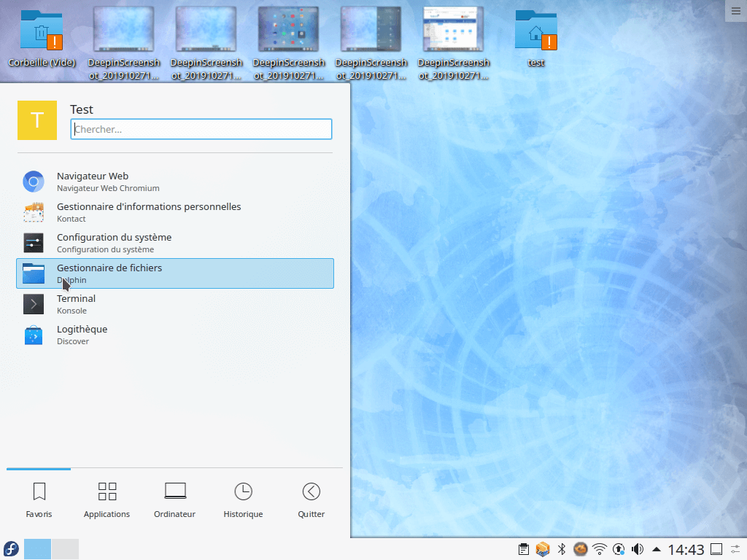Screen dimensions: 747x560
Task: Open the Wi-Fi network tray icon
Action: click(600, 550)
